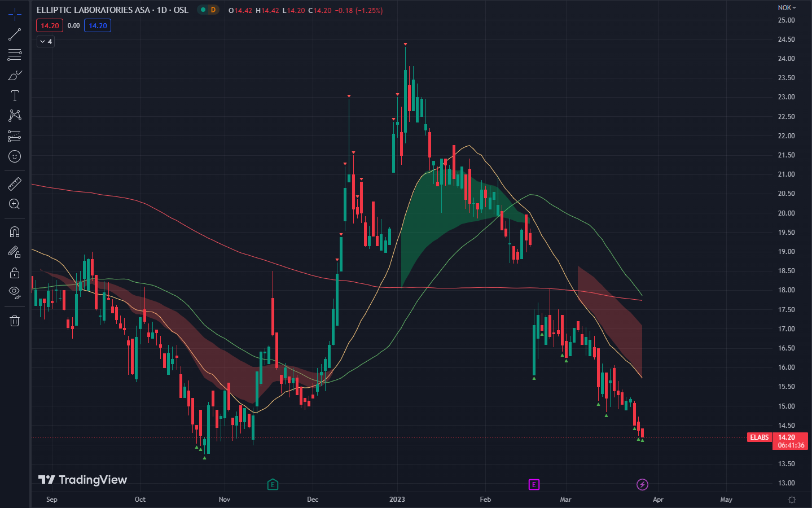This screenshot has height=508, width=812.
Task: Toggle lock all drawing tools
Action: pos(15,273)
